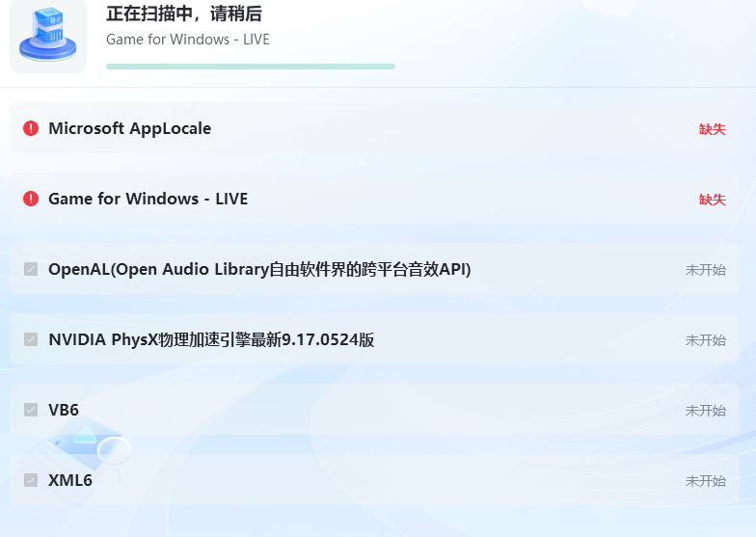Click the 未开始 status of VB6 row
The image size is (756, 537).
click(706, 411)
